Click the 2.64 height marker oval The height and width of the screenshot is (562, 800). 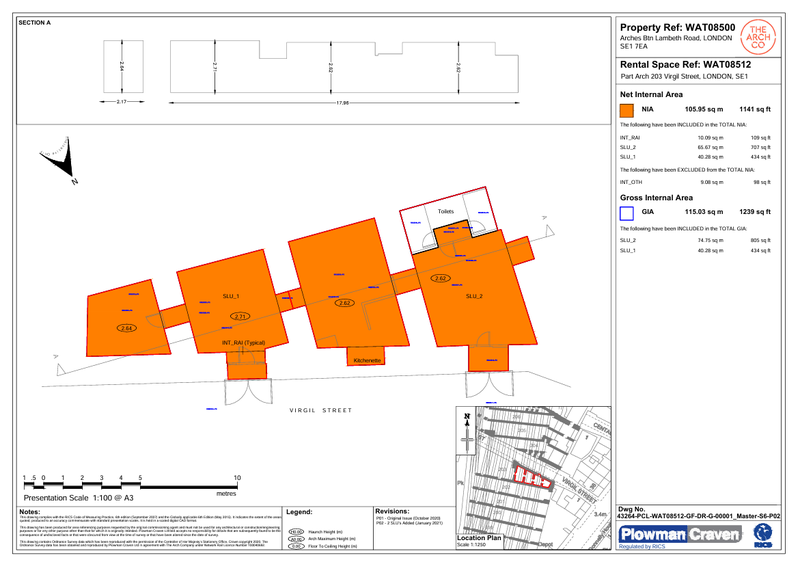(x=127, y=328)
